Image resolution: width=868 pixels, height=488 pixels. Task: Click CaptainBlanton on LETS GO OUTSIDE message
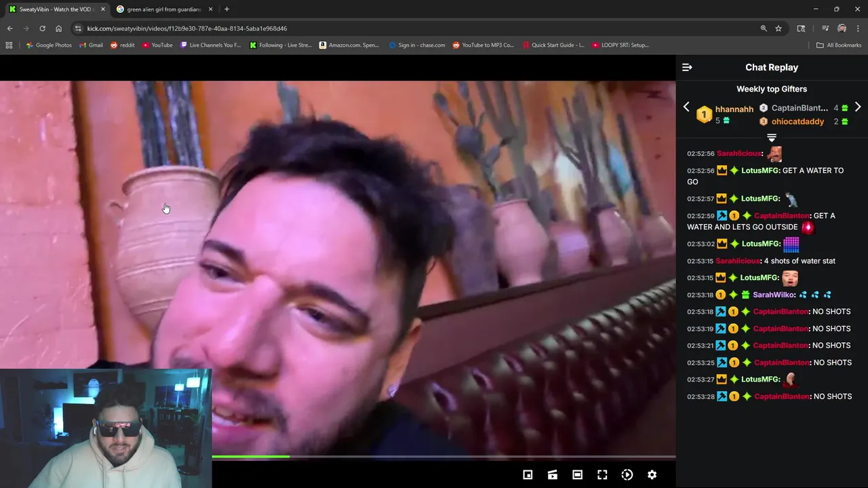click(781, 216)
